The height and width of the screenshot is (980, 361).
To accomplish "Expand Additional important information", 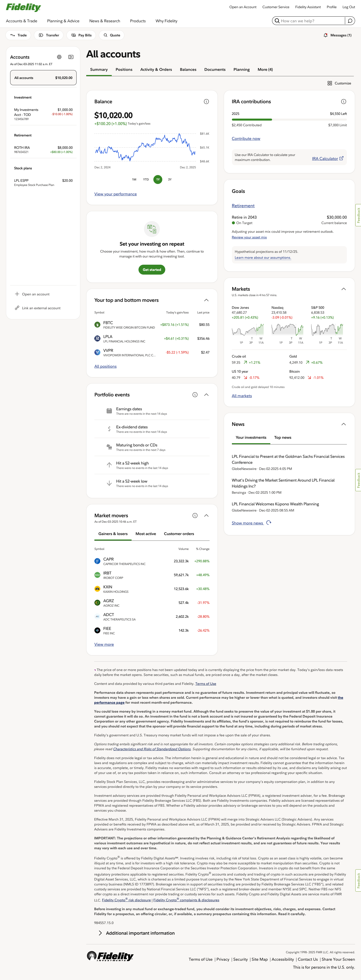I will [x=136, y=933].
